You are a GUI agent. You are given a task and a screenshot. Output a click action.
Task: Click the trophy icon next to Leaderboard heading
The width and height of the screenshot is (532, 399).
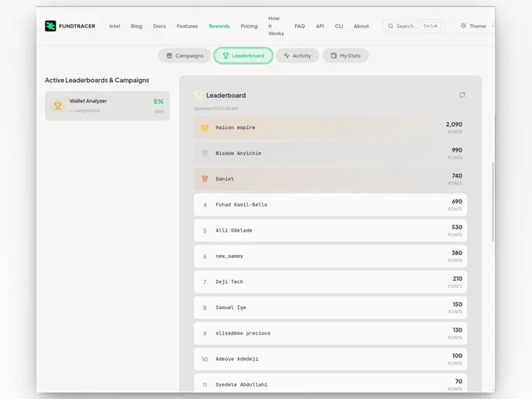pos(198,95)
